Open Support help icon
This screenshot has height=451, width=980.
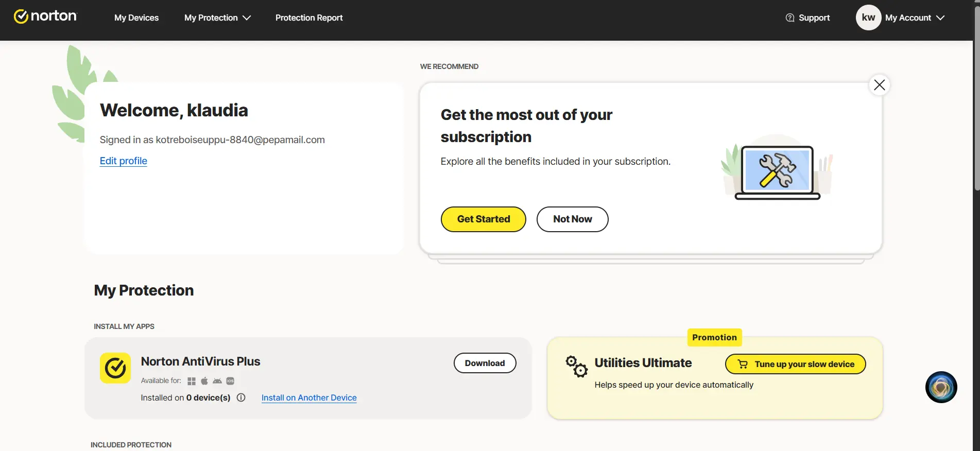coord(790,18)
